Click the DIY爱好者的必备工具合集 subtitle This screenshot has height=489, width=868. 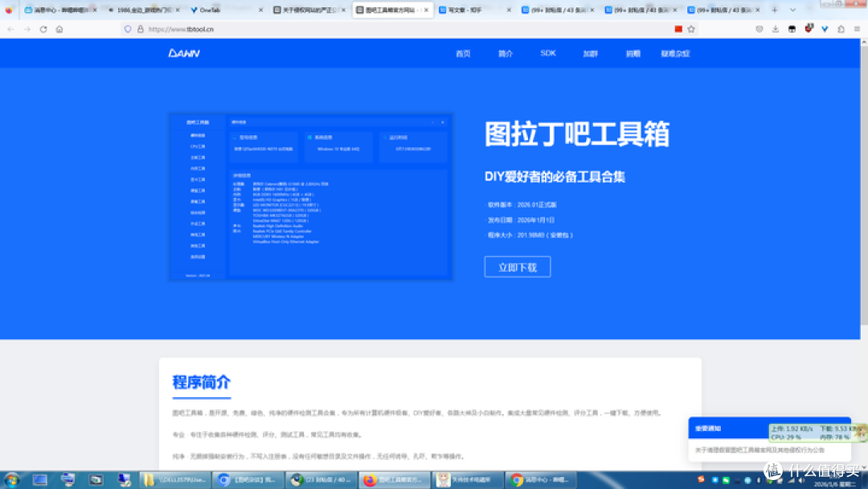tap(555, 177)
